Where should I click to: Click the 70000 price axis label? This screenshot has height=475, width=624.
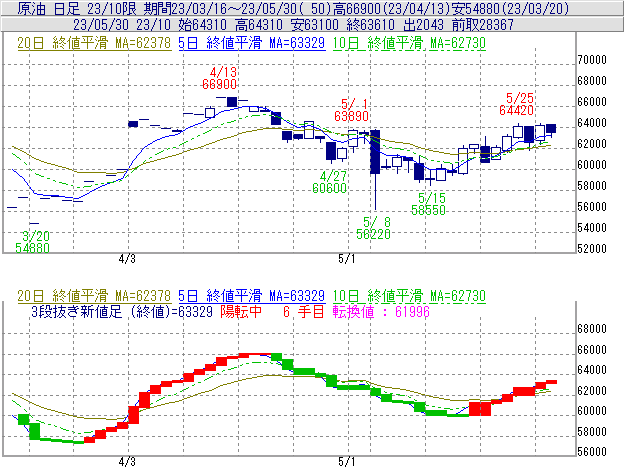592,60
